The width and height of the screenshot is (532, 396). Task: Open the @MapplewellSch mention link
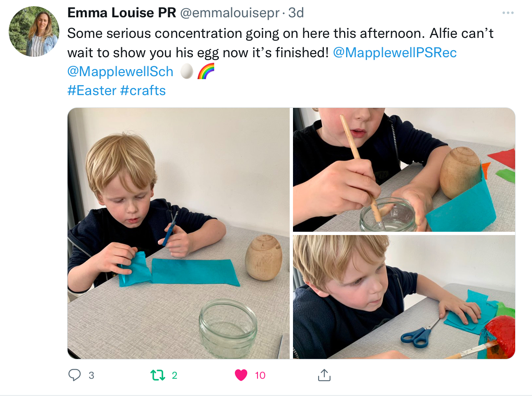click(120, 72)
